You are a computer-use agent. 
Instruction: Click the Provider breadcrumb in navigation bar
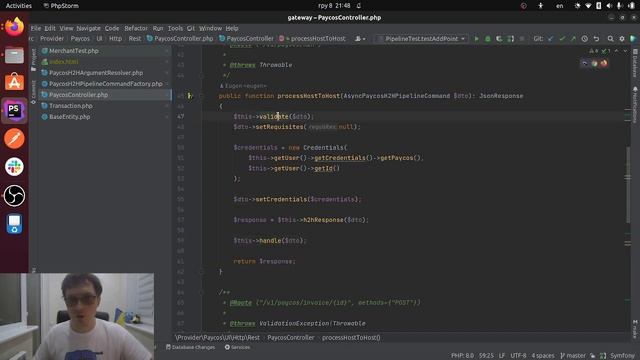[52, 39]
